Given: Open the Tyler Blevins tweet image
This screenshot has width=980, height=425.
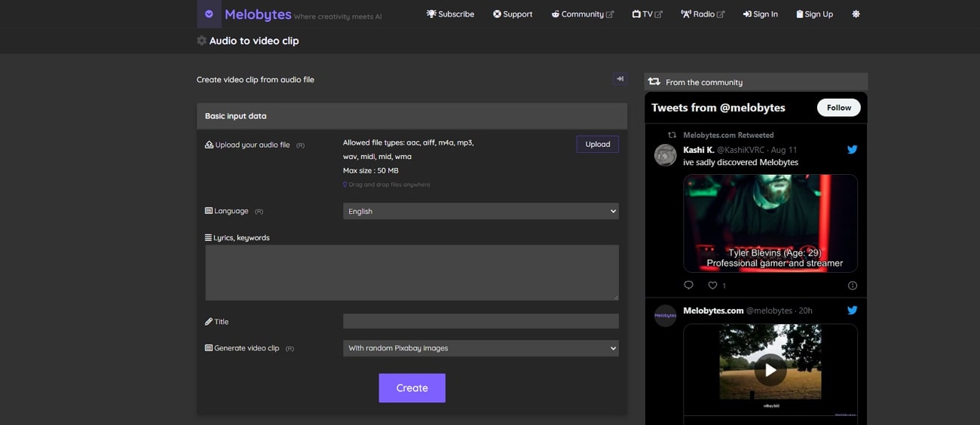Looking at the screenshot, I should (x=770, y=223).
